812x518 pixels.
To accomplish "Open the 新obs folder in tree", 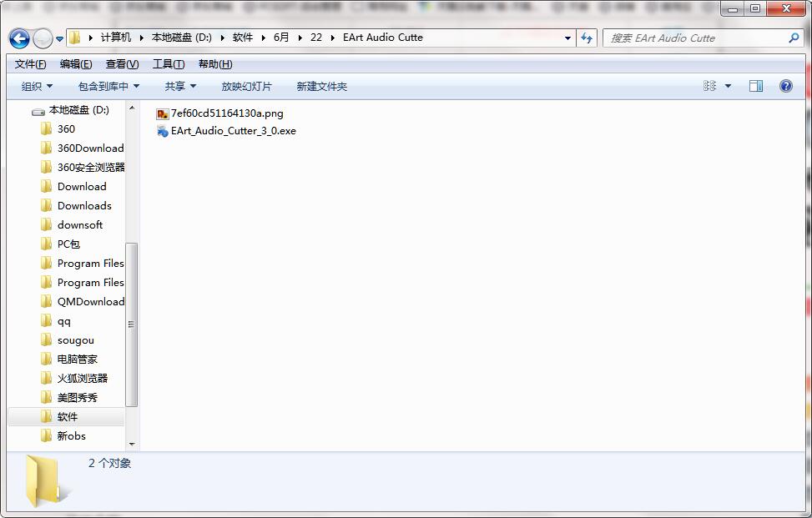I will [x=72, y=435].
